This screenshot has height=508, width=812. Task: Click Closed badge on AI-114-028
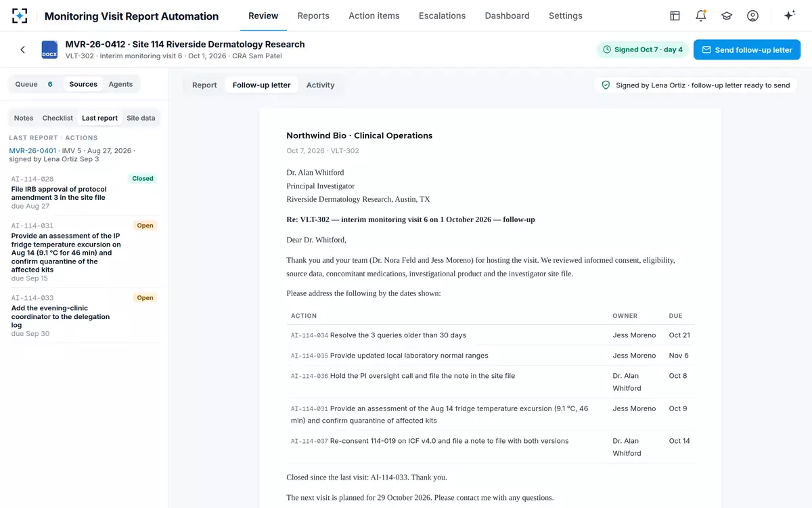143,179
